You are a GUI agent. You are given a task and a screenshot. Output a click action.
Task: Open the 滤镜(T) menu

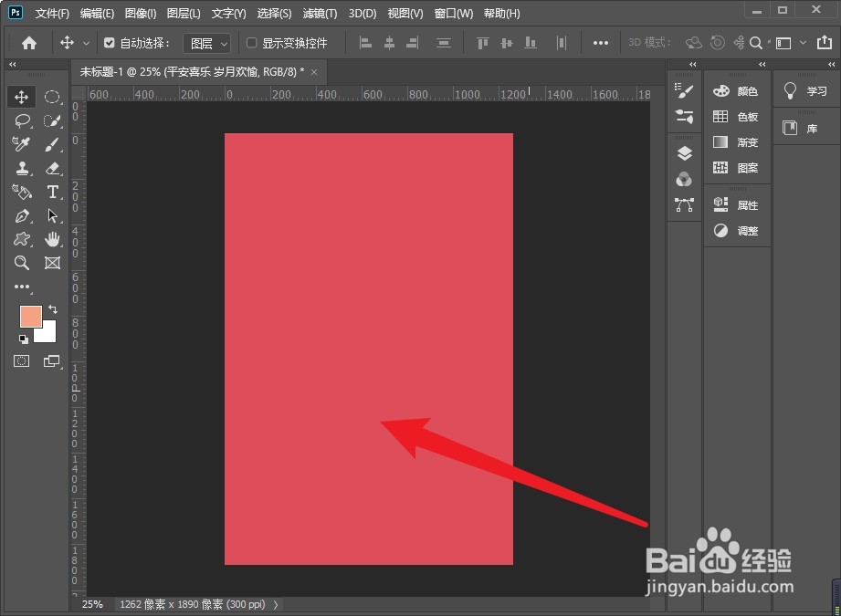click(x=320, y=14)
